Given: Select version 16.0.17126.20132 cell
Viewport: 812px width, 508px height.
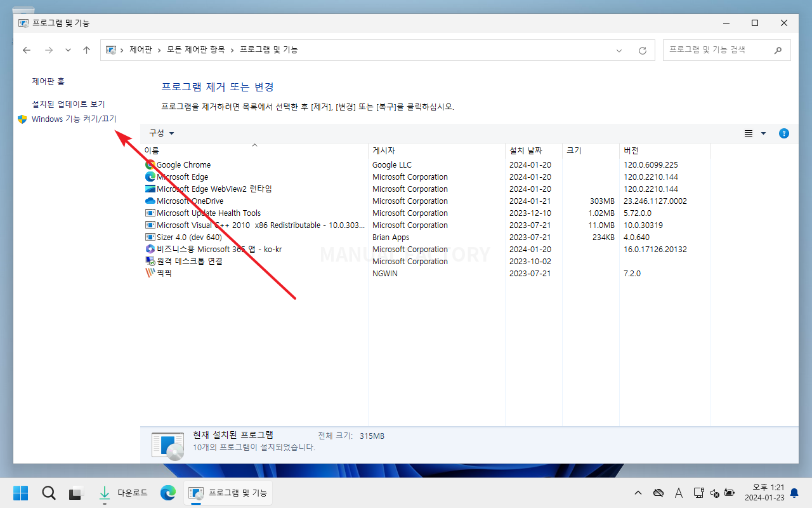Looking at the screenshot, I should tap(655, 250).
